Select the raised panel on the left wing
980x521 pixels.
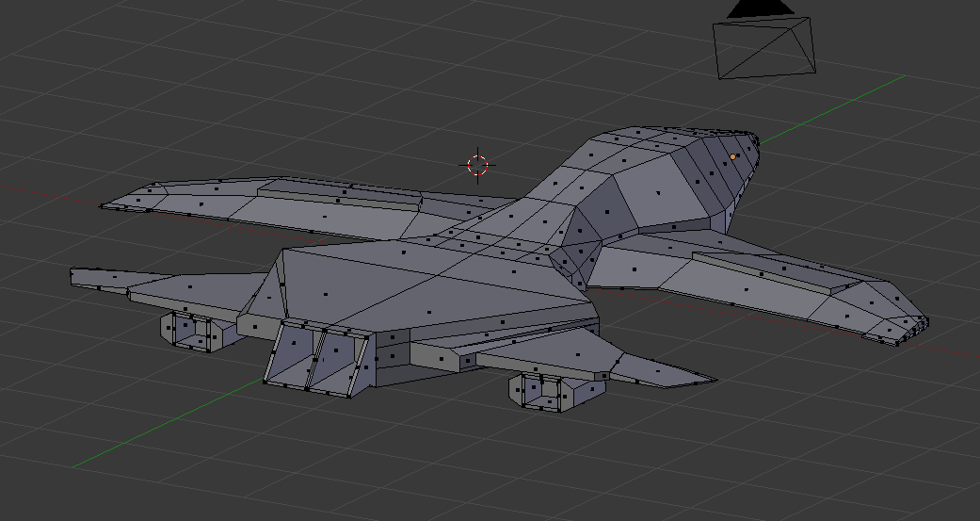339,192
